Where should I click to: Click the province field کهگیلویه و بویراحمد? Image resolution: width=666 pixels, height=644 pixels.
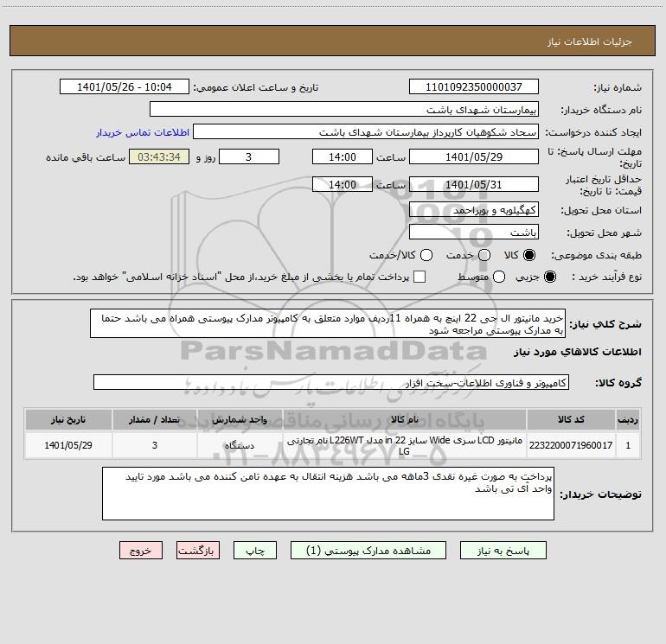[x=474, y=210]
